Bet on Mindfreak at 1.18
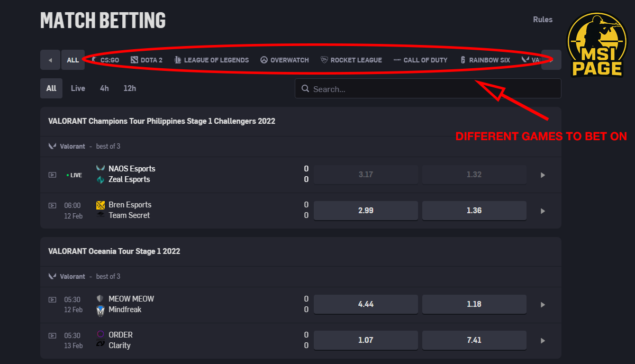Image resolution: width=635 pixels, height=364 pixels. [474, 304]
